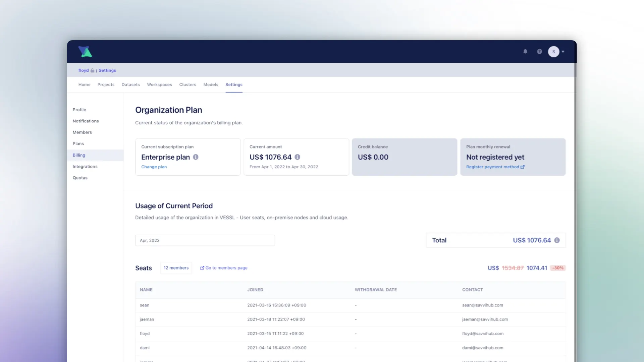Open Integrations in settings sidebar

(85, 167)
